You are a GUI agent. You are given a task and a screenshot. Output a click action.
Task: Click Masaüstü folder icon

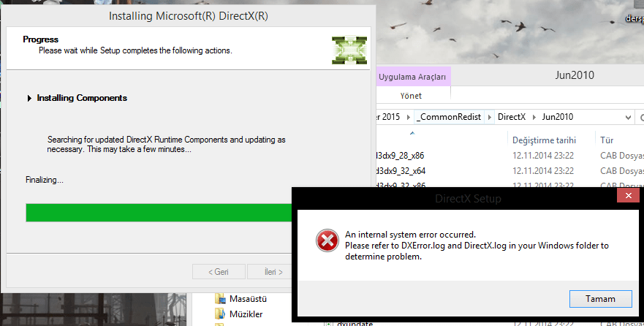pyautogui.click(x=220, y=298)
